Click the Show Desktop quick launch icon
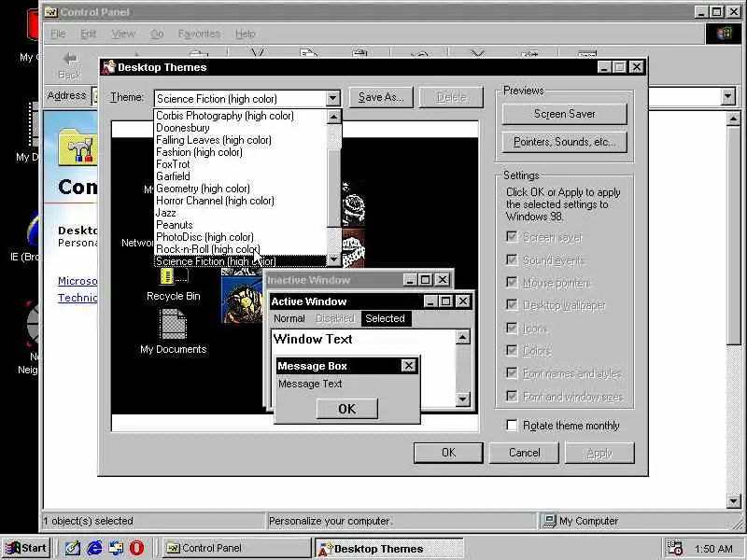This screenshot has height=560, width=747. [73, 548]
